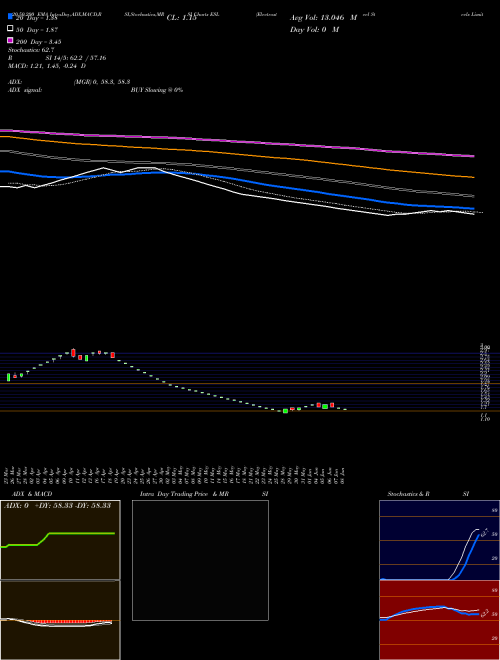Screen dimensions: 500x660
Task: Click the thick blue 20-day average line
Action: point(237,180)
